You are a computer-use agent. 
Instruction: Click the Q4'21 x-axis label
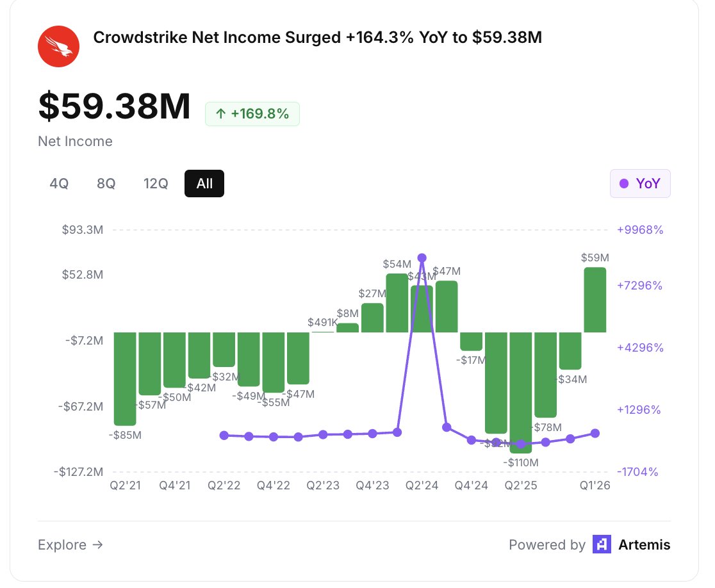[x=175, y=486]
